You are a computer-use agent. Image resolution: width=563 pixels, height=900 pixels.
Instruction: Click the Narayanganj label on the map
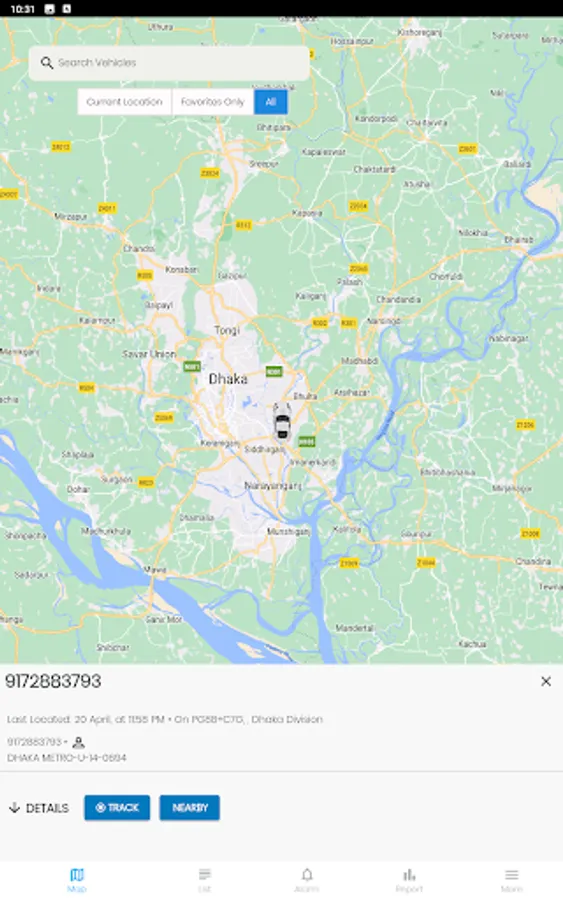coord(273,486)
